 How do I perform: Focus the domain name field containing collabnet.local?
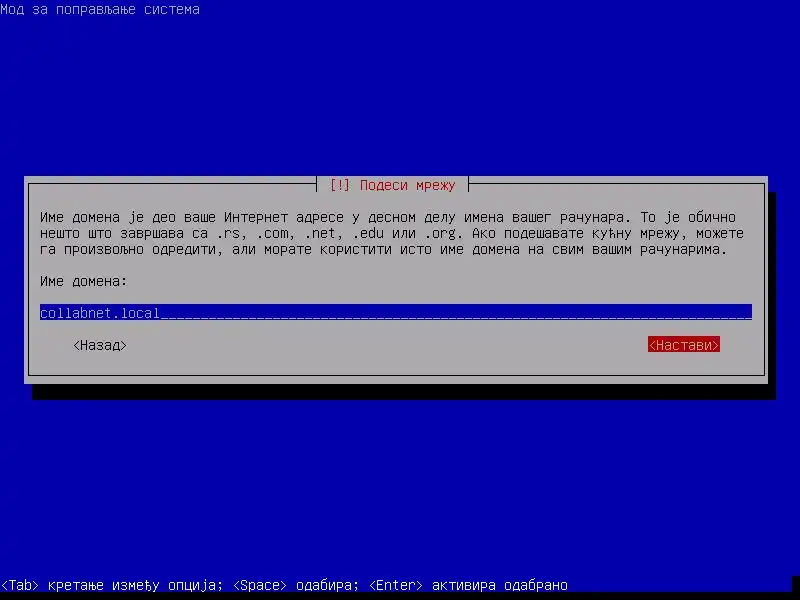(396, 312)
